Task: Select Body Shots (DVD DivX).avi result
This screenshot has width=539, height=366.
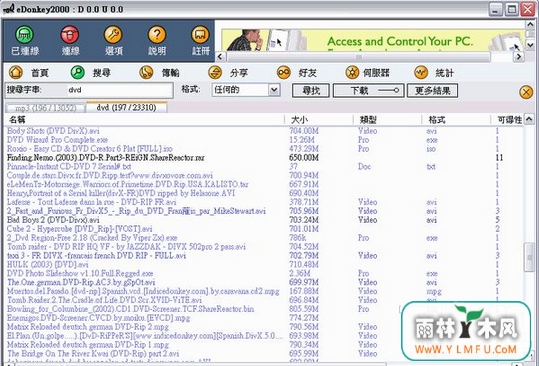Action: [53, 131]
